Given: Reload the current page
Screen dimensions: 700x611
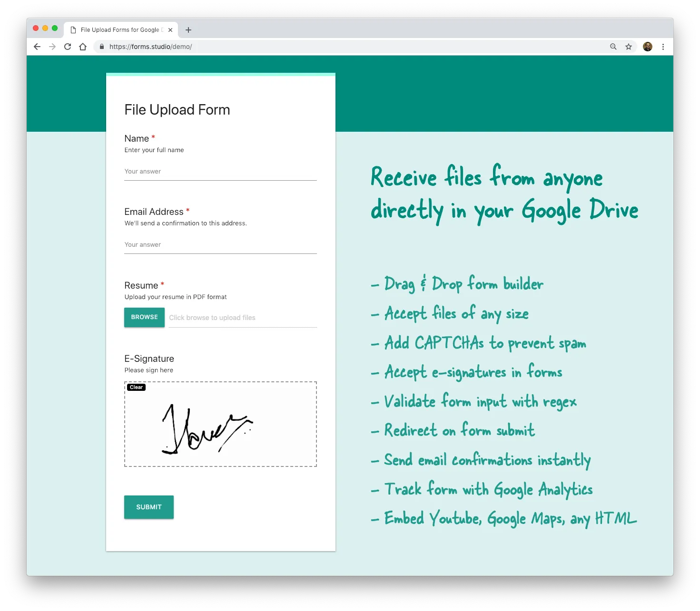Looking at the screenshot, I should click(67, 47).
